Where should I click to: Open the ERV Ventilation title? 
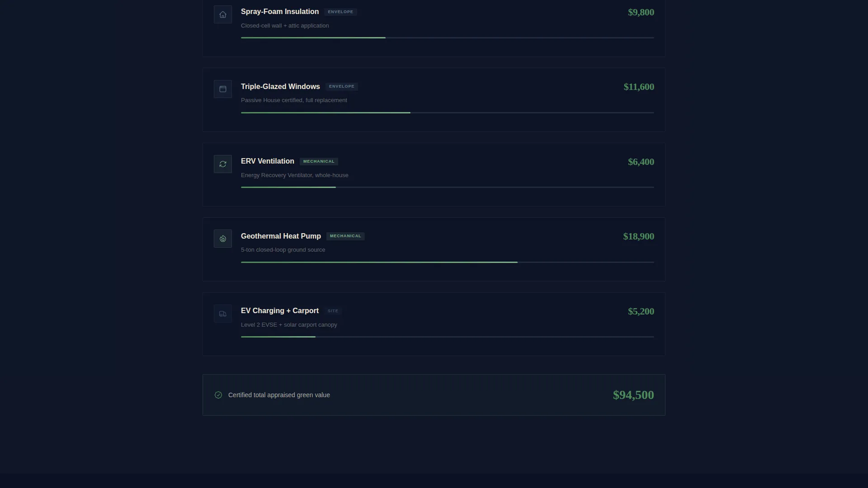[268, 161]
